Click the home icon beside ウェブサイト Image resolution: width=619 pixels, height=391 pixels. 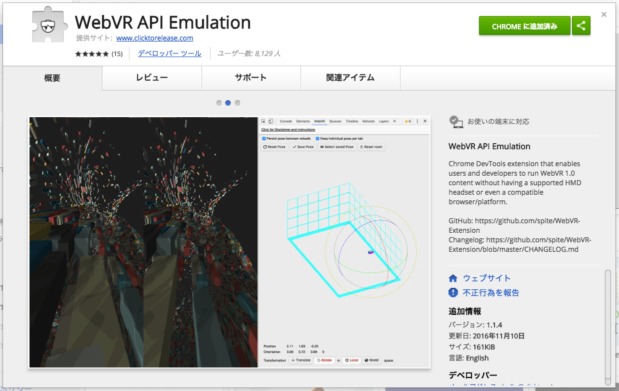(x=453, y=278)
